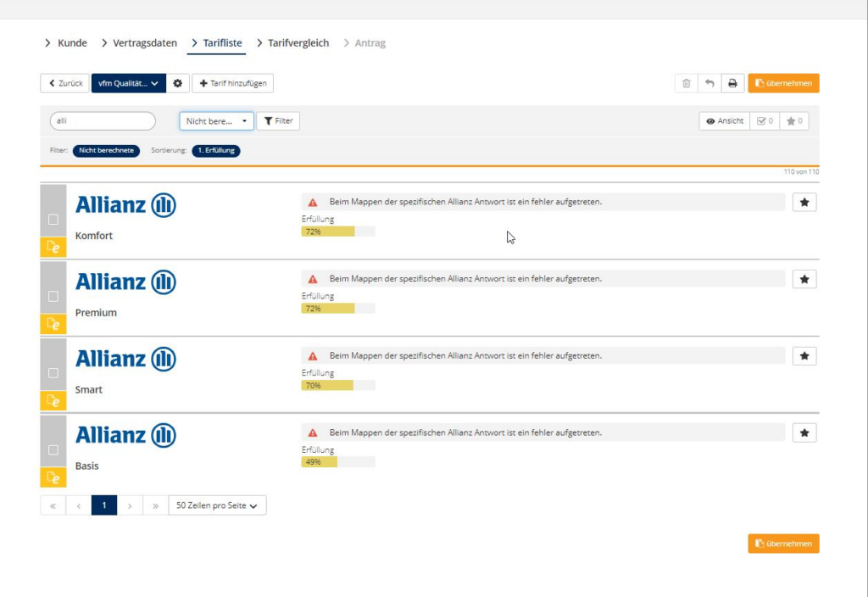Click Allianz logo of Premium tariff
The width and height of the screenshot is (868, 597).
click(125, 282)
